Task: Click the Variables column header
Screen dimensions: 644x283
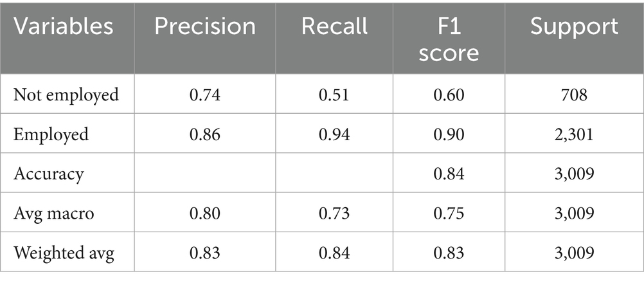Action: click(x=64, y=27)
